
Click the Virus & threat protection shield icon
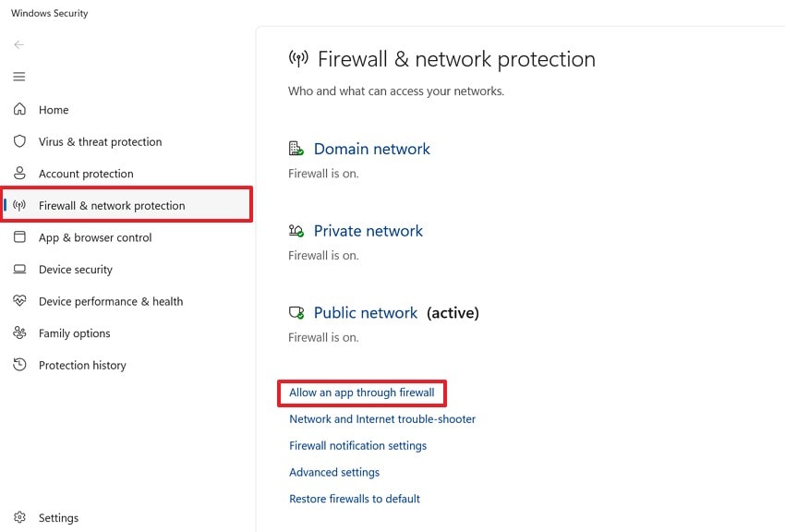[19, 141]
